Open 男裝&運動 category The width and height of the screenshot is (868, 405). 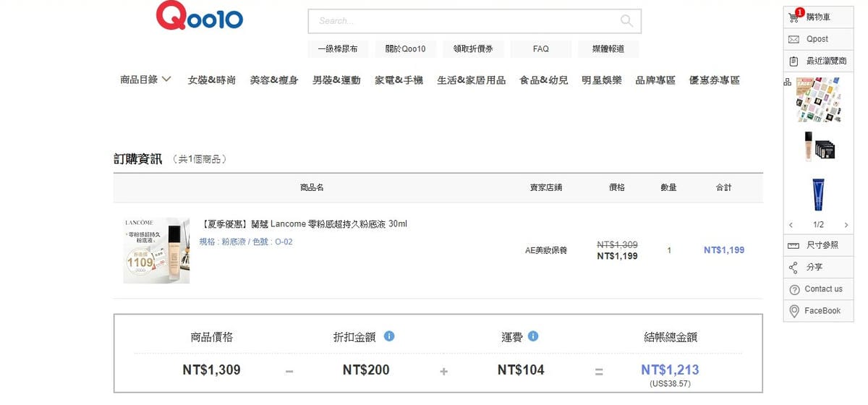tap(336, 80)
